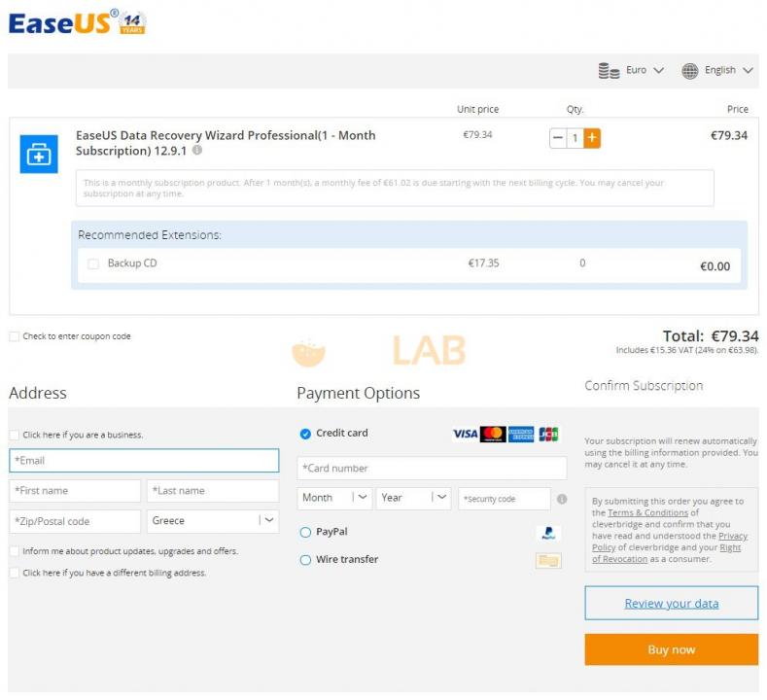
Task: Click the monthly subscription notice text
Action: pyautogui.click(x=373, y=188)
